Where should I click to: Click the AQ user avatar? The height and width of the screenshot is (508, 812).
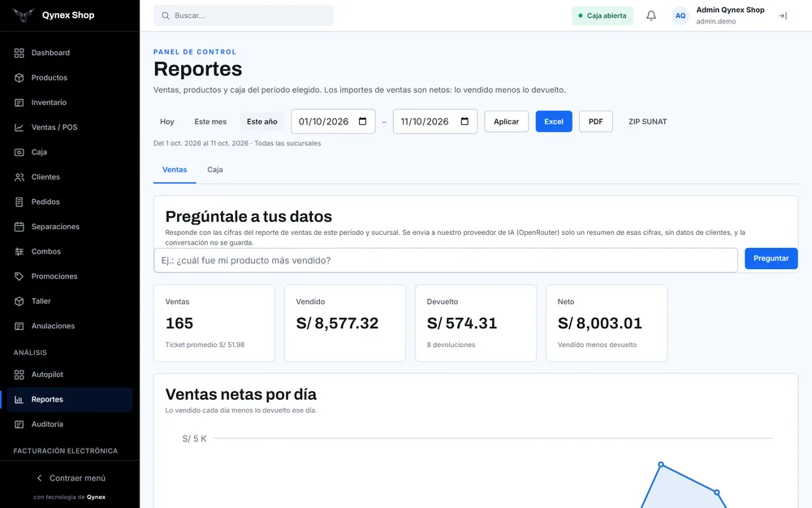pyautogui.click(x=680, y=15)
